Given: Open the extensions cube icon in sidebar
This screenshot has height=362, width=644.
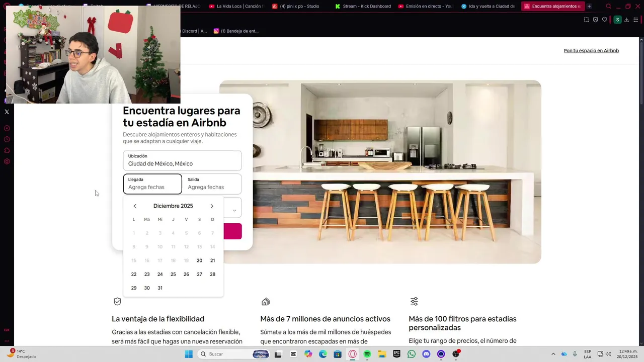Looking at the screenshot, I should click(7, 150).
